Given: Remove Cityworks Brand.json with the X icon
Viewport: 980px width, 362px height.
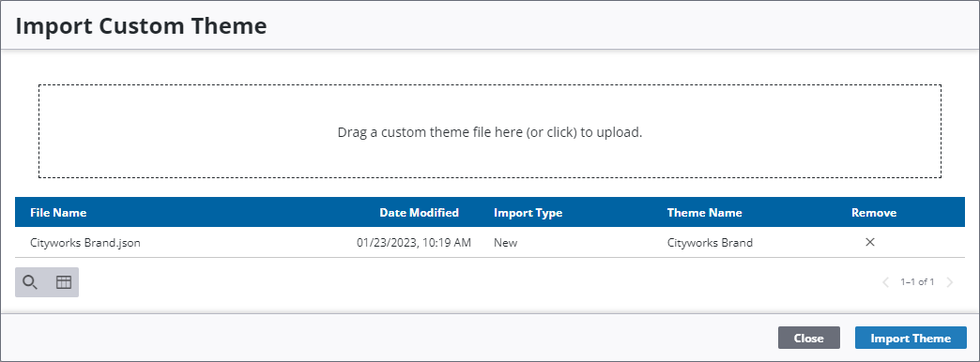Looking at the screenshot, I should pyautogui.click(x=869, y=242).
